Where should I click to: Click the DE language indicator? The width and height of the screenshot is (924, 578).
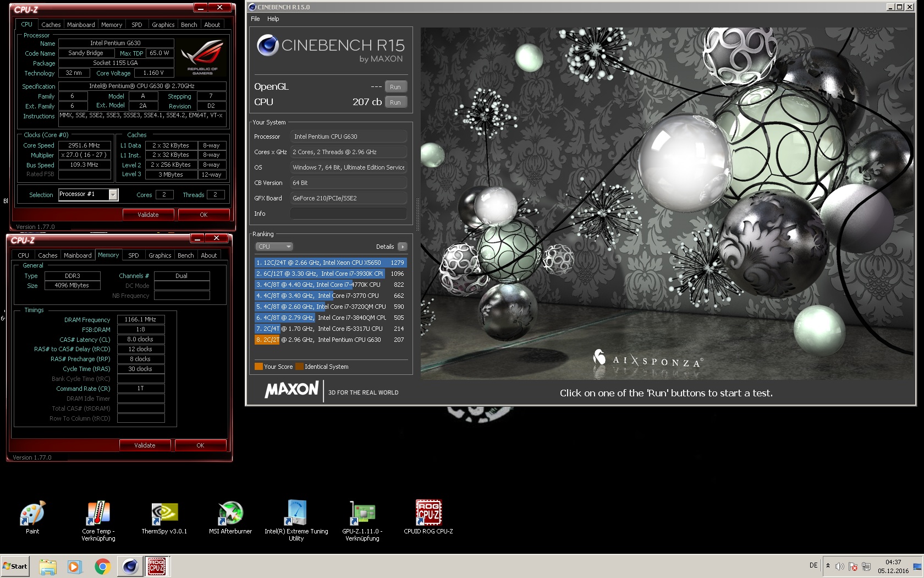click(x=813, y=565)
